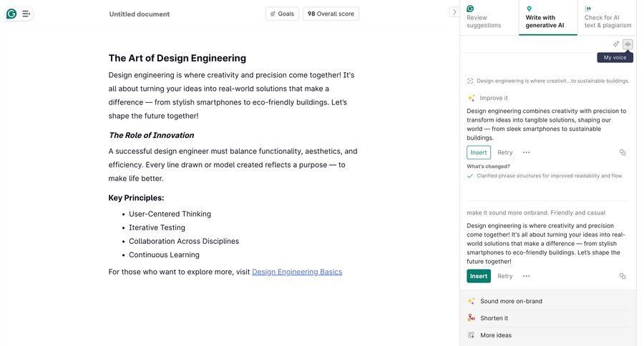Insert the friendly and casual rewrite
Viewport: 644px width, 346px height.
coord(479,276)
